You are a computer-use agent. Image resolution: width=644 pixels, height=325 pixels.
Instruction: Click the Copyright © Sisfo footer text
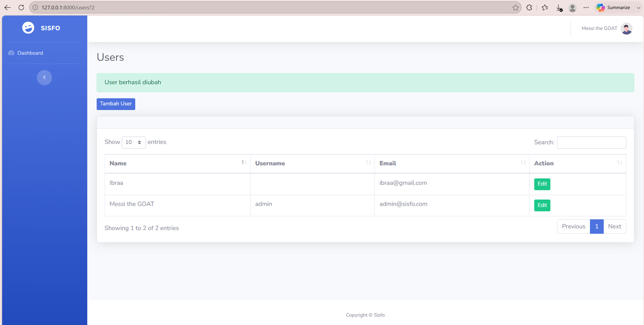(x=365, y=315)
